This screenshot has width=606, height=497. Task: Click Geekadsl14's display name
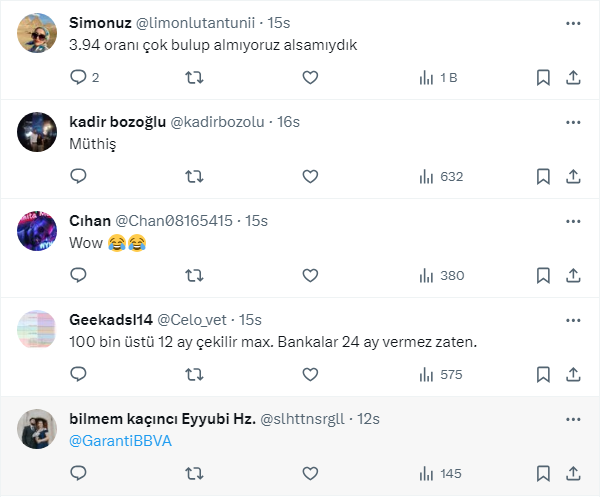111,320
